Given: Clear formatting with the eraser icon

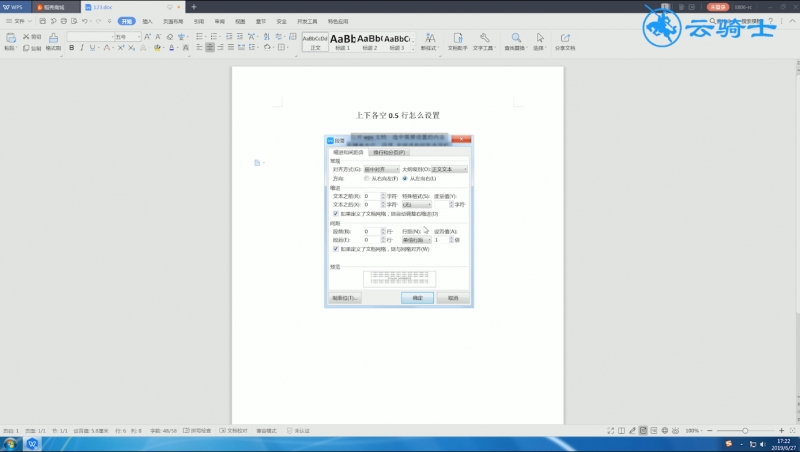Looking at the screenshot, I should click(x=169, y=37).
